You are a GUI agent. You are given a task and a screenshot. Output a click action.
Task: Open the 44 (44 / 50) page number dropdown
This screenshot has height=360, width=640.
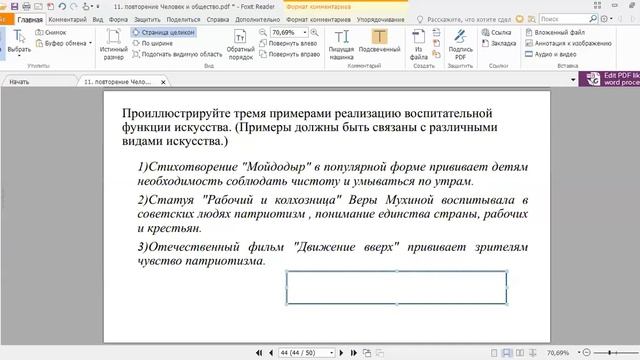coord(331,353)
